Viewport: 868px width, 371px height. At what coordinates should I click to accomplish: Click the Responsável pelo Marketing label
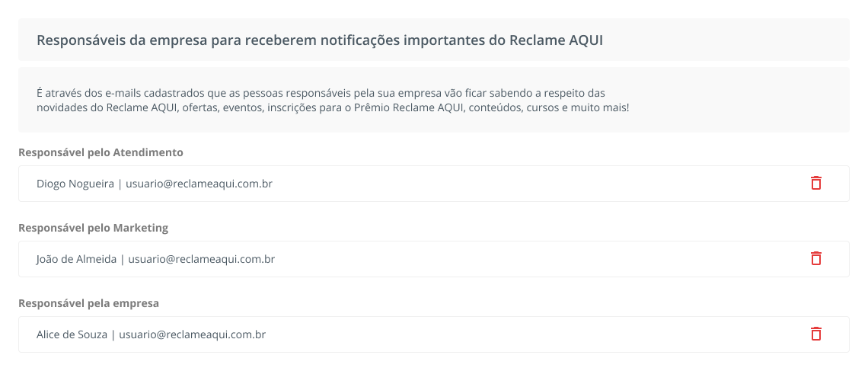[93, 228]
